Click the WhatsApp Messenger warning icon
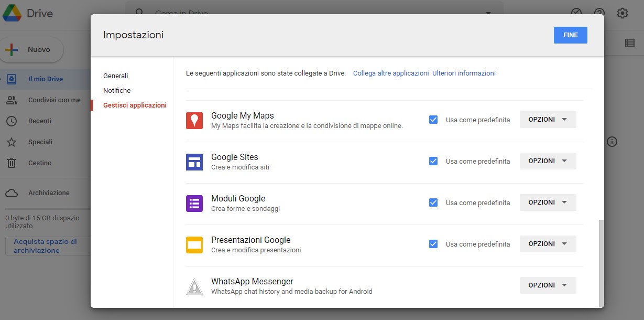Image resolution: width=644 pixels, height=320 pixels. pos(194,286)
